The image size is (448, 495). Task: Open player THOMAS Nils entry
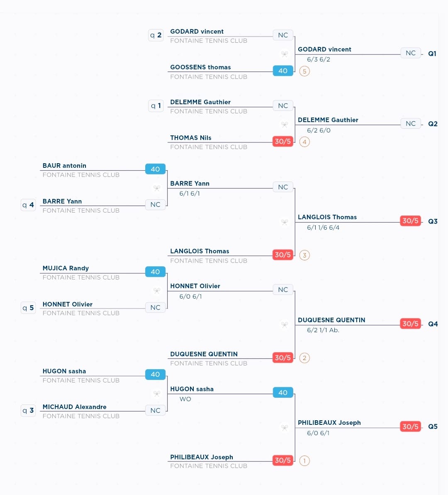tap(191, 137)
